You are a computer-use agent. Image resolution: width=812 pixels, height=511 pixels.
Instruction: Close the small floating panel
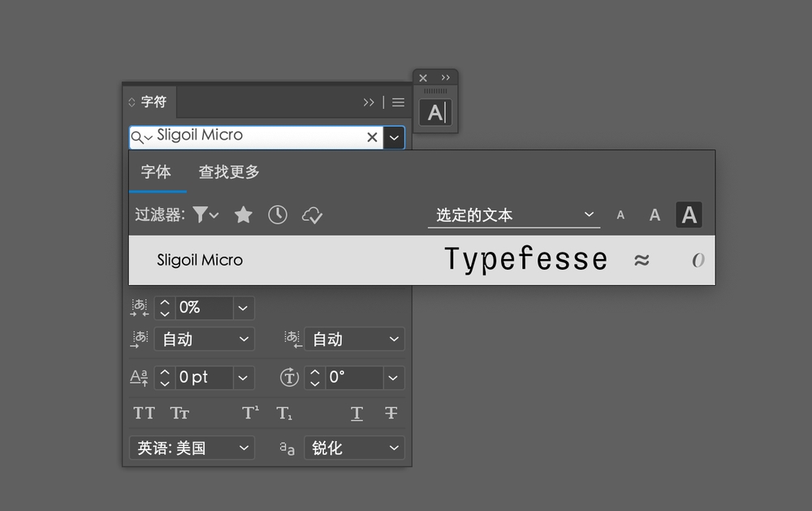[423, 78]
